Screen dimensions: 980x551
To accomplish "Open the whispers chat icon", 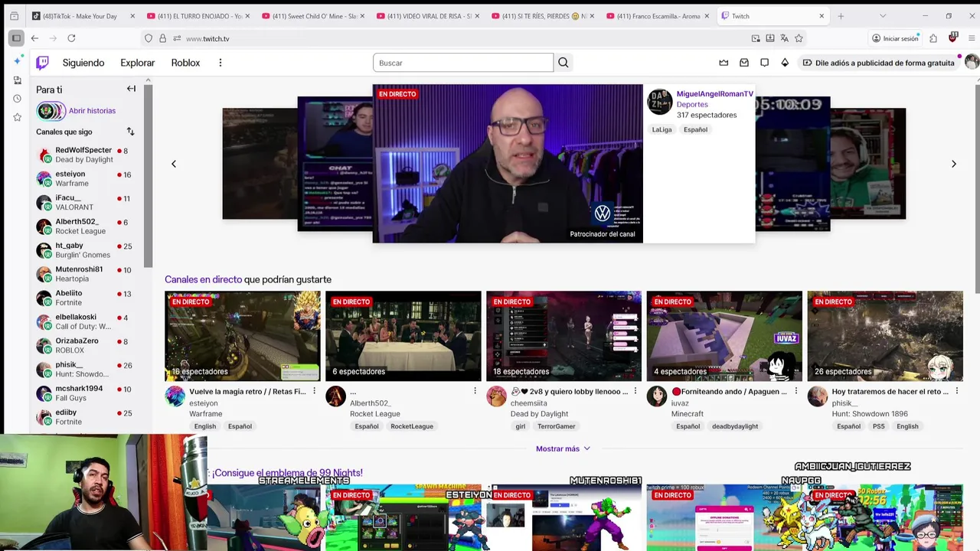I will click(764, 63).
